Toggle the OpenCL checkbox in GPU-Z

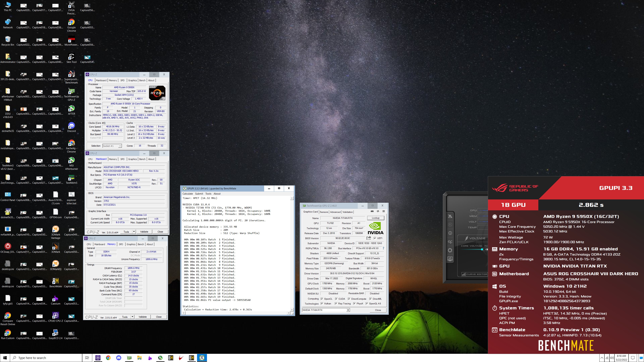pos(322,299)
